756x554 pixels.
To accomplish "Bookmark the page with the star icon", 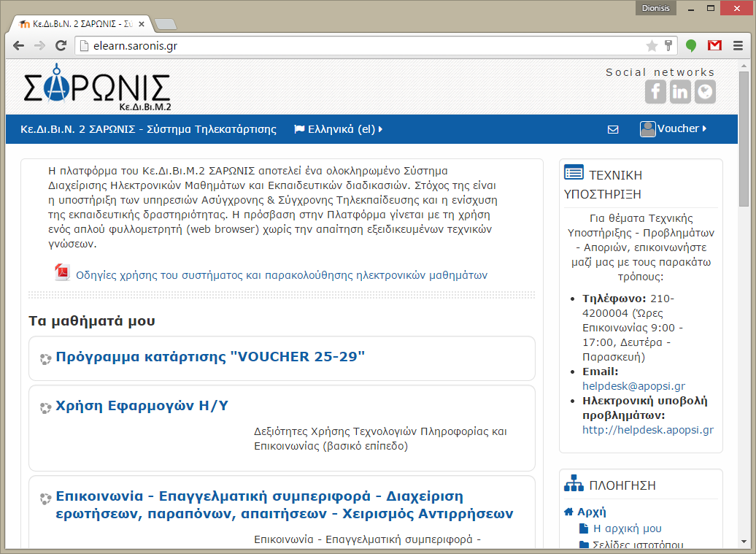I will [652, 46].
